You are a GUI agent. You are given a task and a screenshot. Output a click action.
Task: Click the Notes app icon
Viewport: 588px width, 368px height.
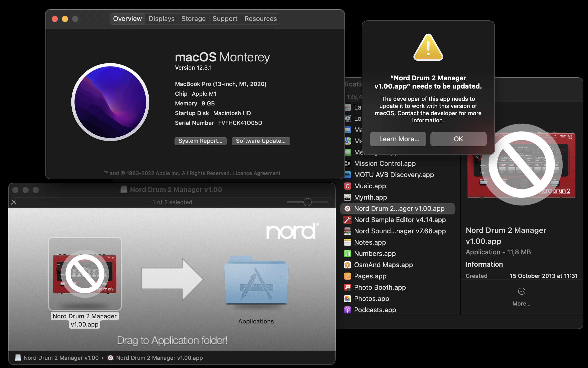347,242
